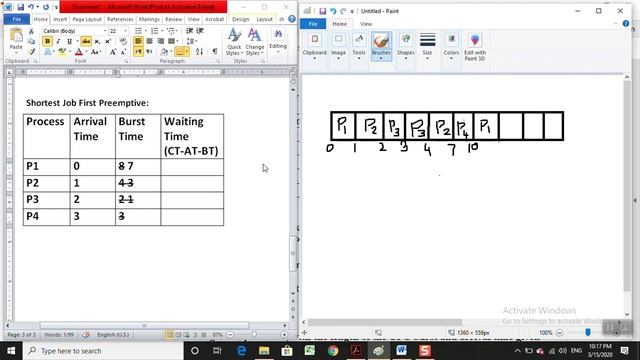
Task: Click the Windows Start button
Action: click(11, 351)
